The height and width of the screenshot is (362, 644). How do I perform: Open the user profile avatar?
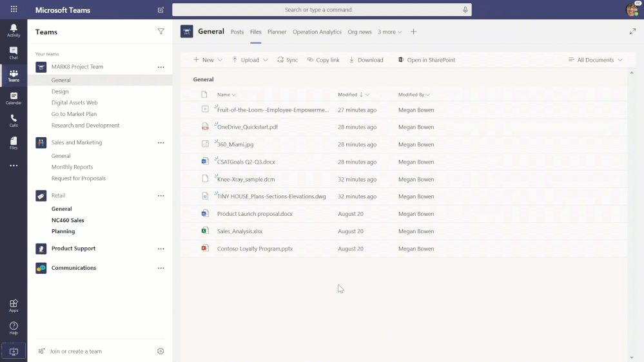pyautogui.click(x=632, y=9)
